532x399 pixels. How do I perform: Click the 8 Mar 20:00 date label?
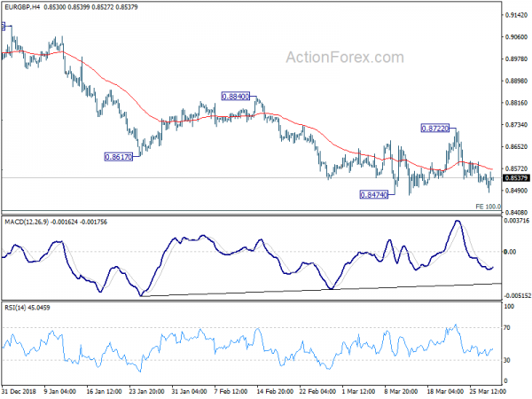pyautogui.click(x=402, y=391)
